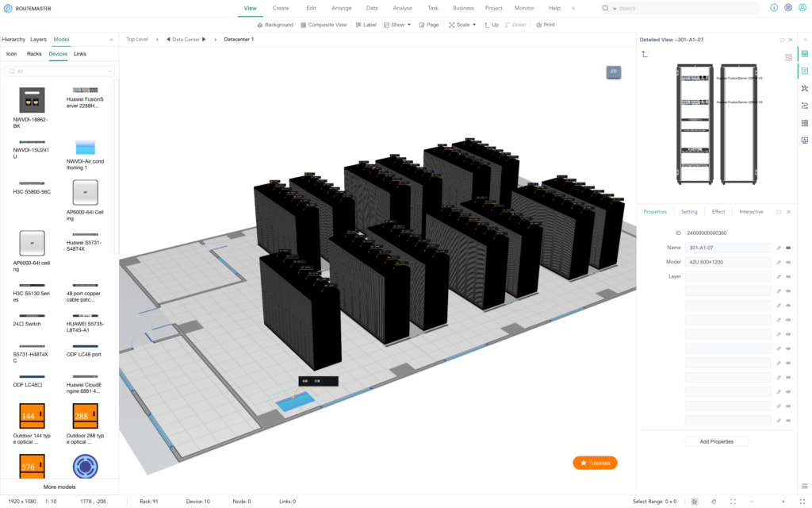Open the All filter dropdown in Model panel
This screenshot has height=508, width=812.
coord(59,71)
